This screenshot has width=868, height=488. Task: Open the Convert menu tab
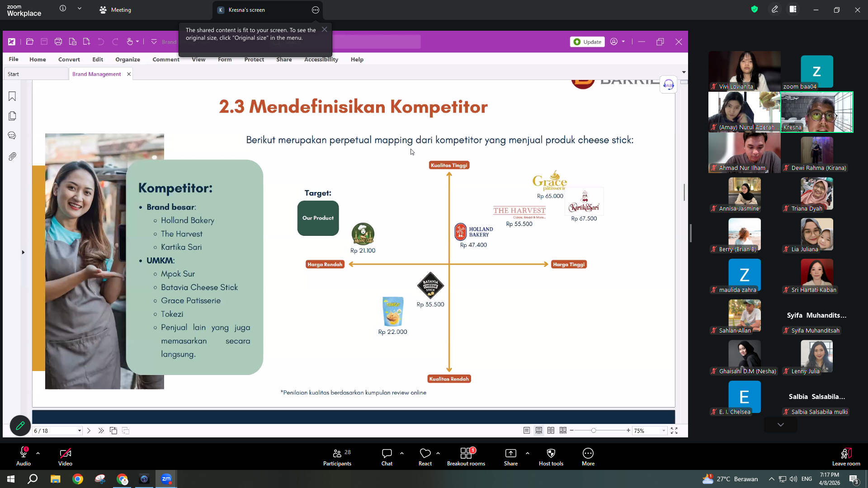click(x=69, y=59)
